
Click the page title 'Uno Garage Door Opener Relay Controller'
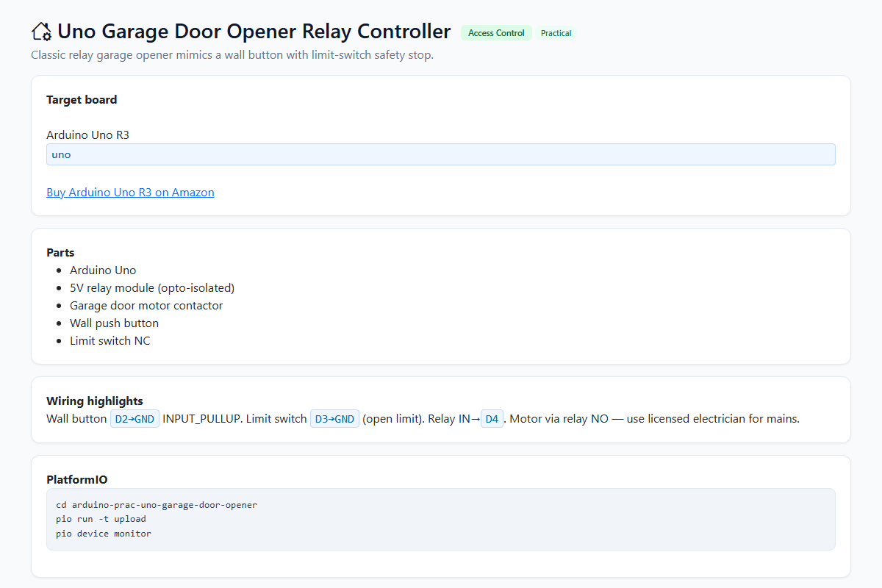click(x=254, y=32)
